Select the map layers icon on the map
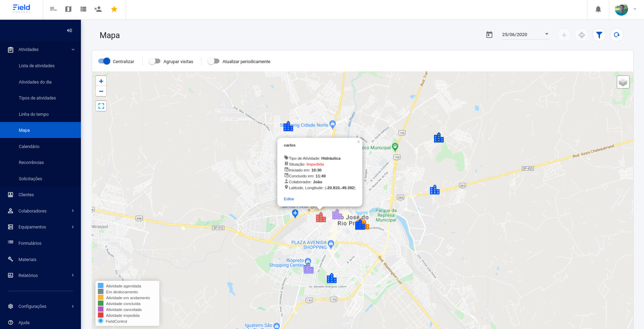This screenshot has width=644, height=329. pos(623,82)
